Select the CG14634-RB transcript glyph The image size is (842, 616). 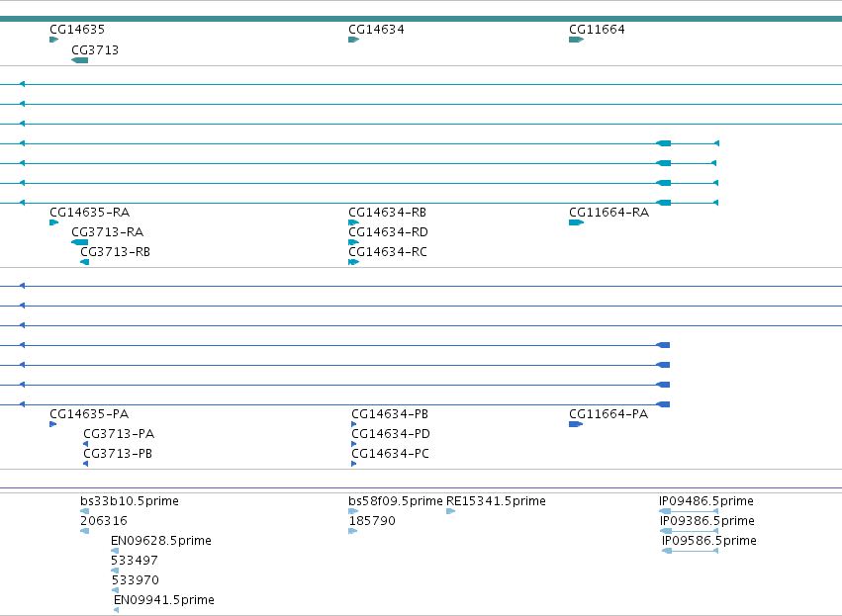tap(353, 222)
